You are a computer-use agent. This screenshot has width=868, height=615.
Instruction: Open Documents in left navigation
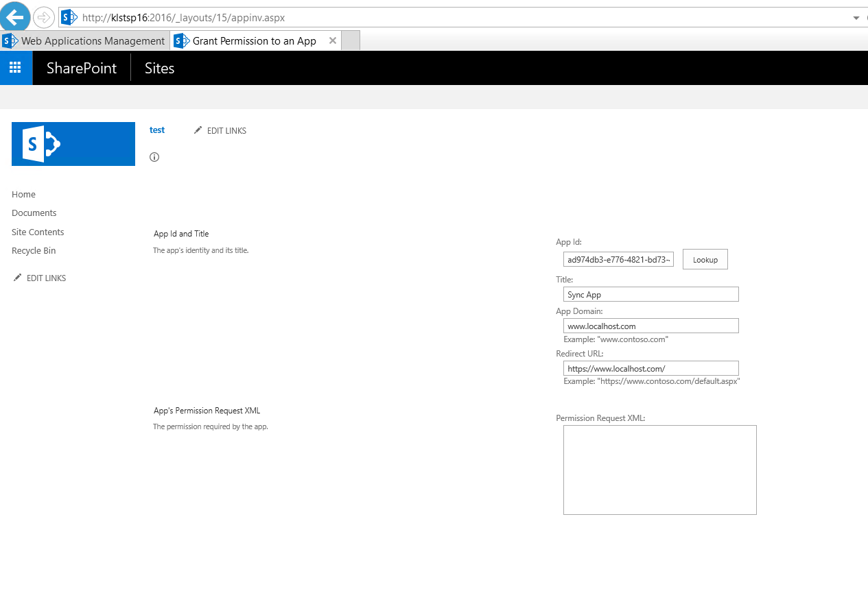click(x=34, y=213)
